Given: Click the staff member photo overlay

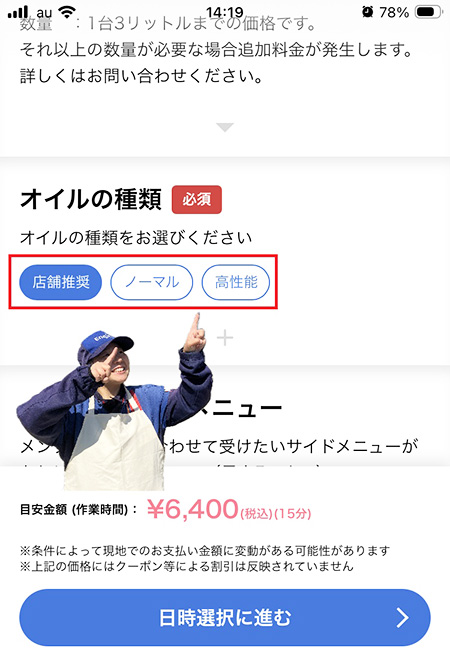Looking at the screenshot, I should tap(115, 403).
